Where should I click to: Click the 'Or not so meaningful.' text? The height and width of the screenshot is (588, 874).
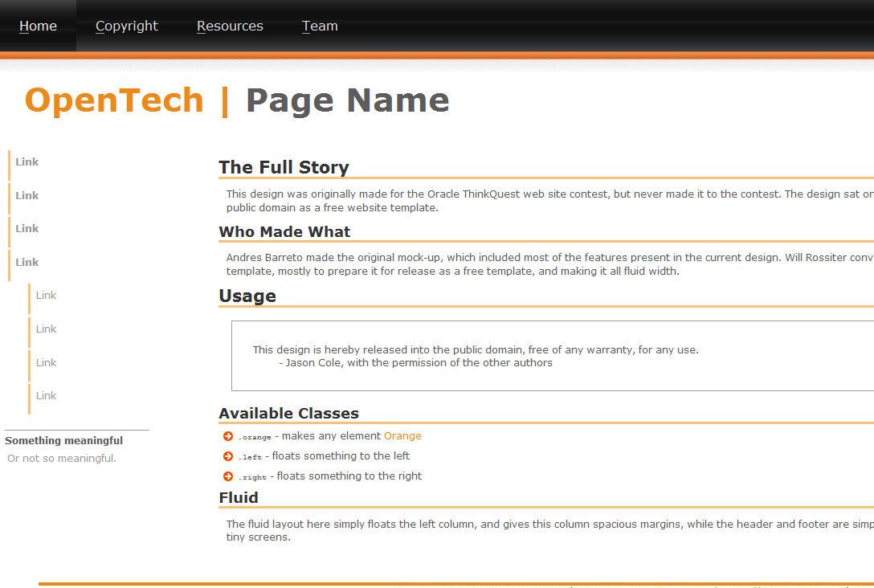(62, 458)
